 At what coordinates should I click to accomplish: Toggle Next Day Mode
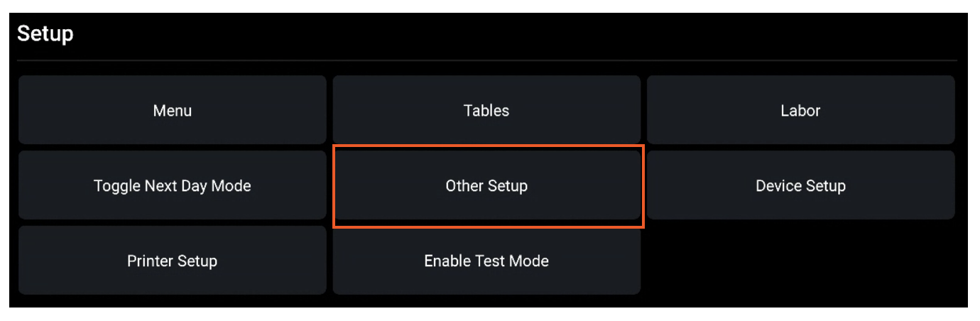172,186
